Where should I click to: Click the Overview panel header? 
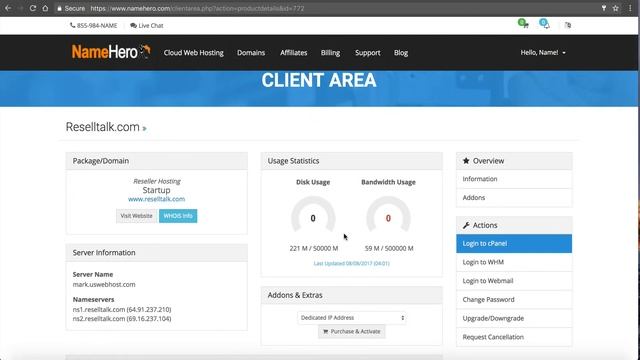coord(514,161)
